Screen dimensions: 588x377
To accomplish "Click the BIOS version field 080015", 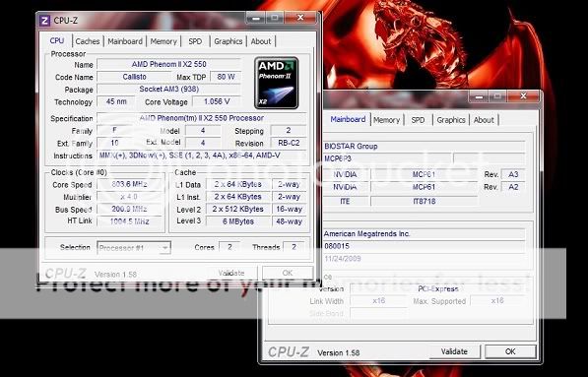I will click(424, 246).
